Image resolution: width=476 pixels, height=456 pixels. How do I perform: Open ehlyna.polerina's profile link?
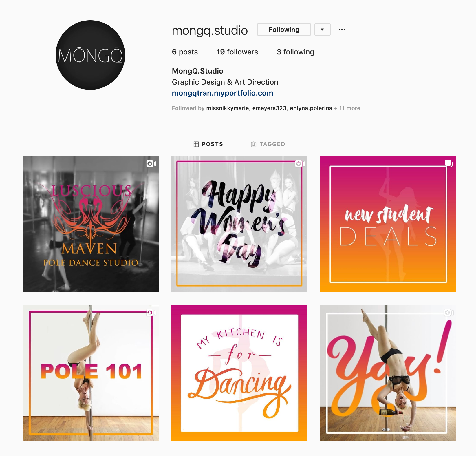pyautogui.click(x=311, y=108)
